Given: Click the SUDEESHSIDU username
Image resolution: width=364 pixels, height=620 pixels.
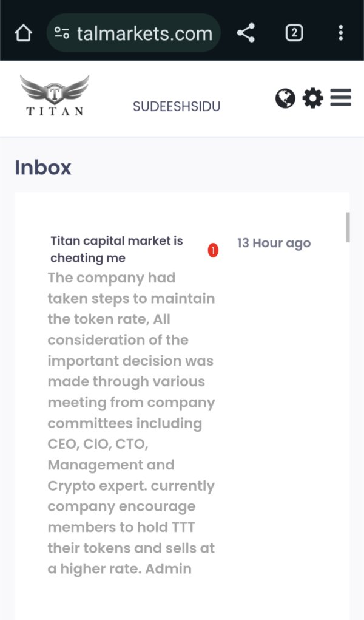Looking at the screenshot, I should [177, 107].
